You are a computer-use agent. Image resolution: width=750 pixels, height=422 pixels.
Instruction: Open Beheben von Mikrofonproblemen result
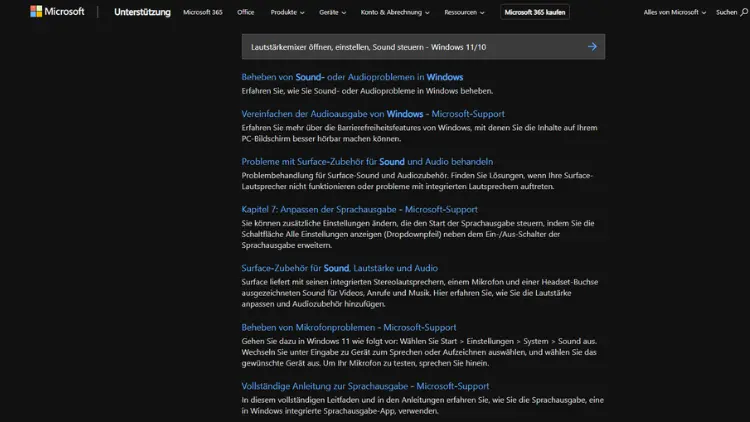[x=349, y=328]
